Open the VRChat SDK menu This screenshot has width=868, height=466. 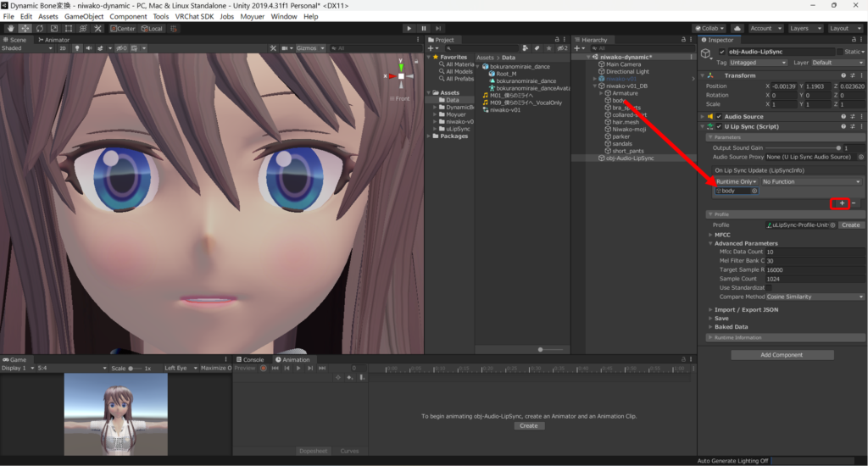click(x=194, y=16)
